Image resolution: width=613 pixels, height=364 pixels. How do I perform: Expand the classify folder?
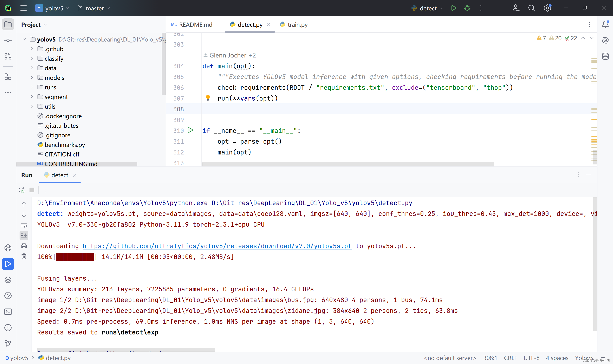[x=32, y=58]
